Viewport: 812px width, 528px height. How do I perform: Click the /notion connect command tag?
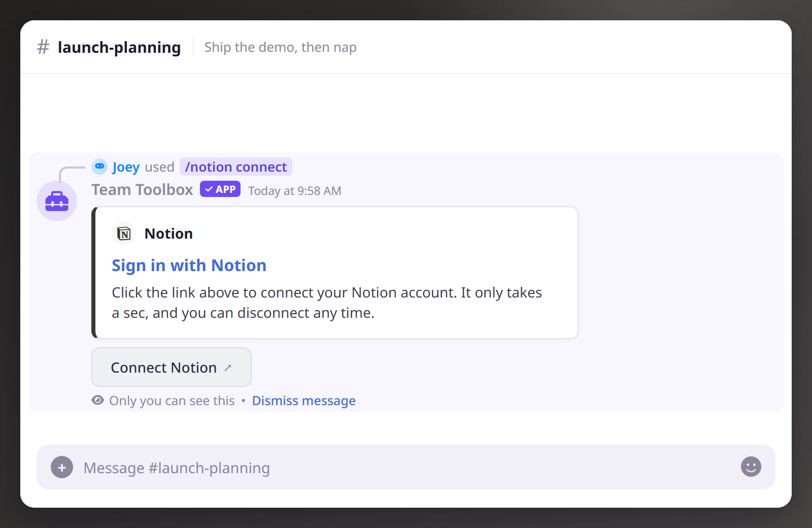coord(236,167)
